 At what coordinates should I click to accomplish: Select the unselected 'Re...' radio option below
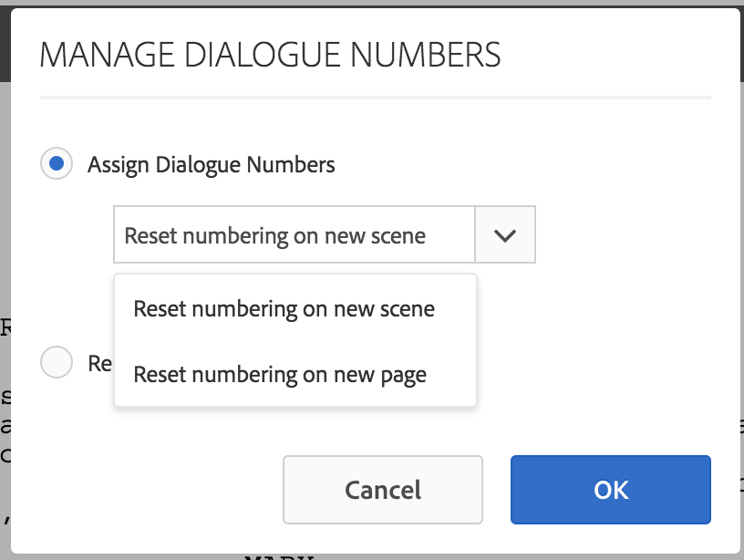pyautogui.click(x=57, y=362)
